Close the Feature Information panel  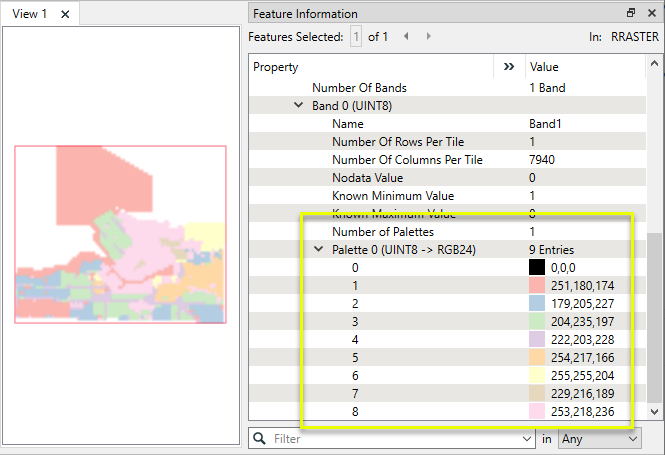(650, 14)
